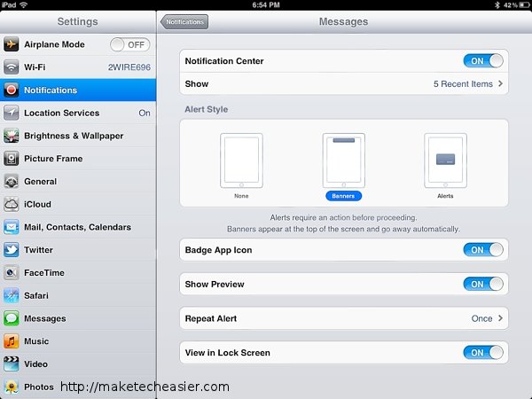Open Video settings
532x399 pixels.
click(78, 364)
